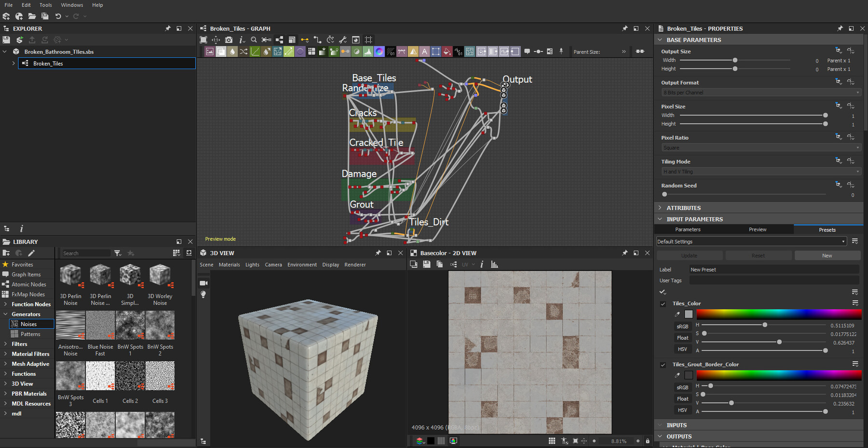Click the Update button in the Presets panel
868x448 pixels.
(x=690, y=255)
